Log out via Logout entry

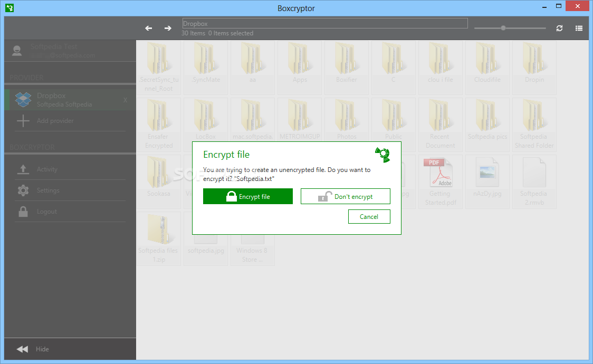click(70, 212)
